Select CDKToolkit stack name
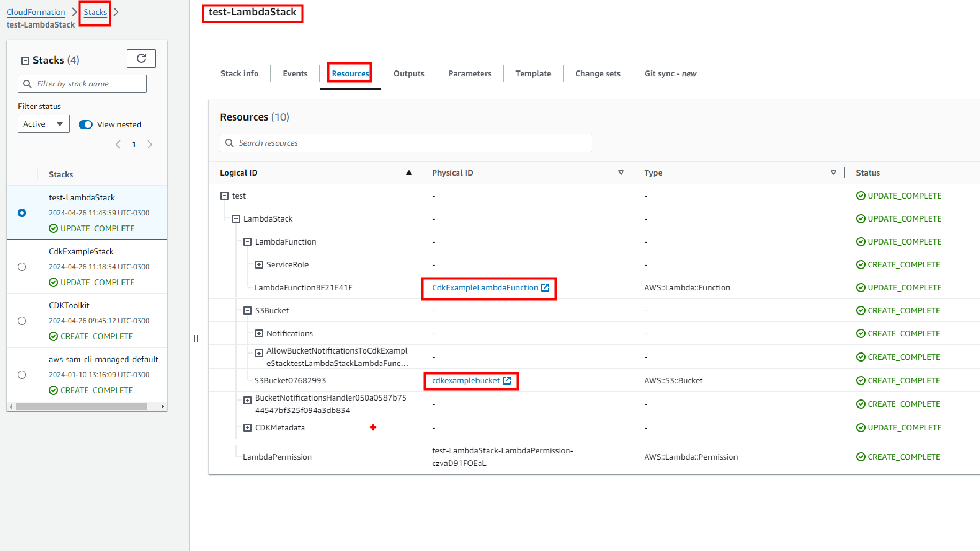Image resolution: width=980 pixels, height=551 pixels. (69, 305)
